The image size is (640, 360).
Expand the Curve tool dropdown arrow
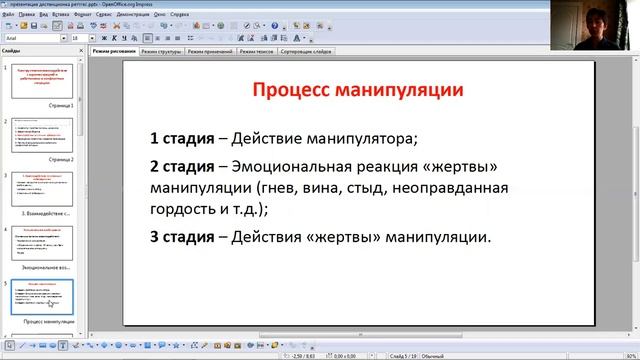click(x=83, y=345)
